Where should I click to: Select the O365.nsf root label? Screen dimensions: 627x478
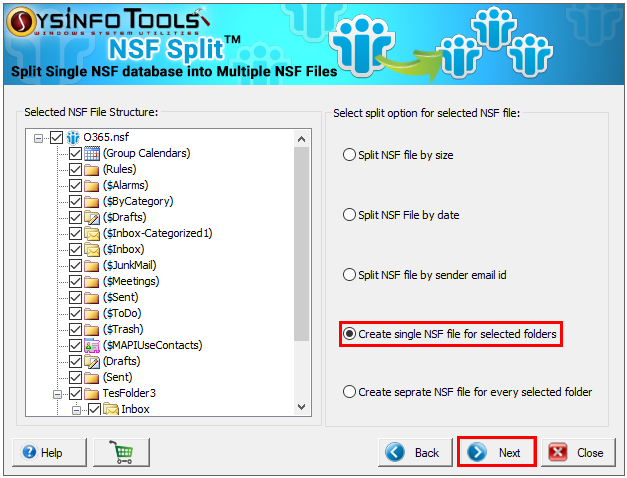[106, 137]
